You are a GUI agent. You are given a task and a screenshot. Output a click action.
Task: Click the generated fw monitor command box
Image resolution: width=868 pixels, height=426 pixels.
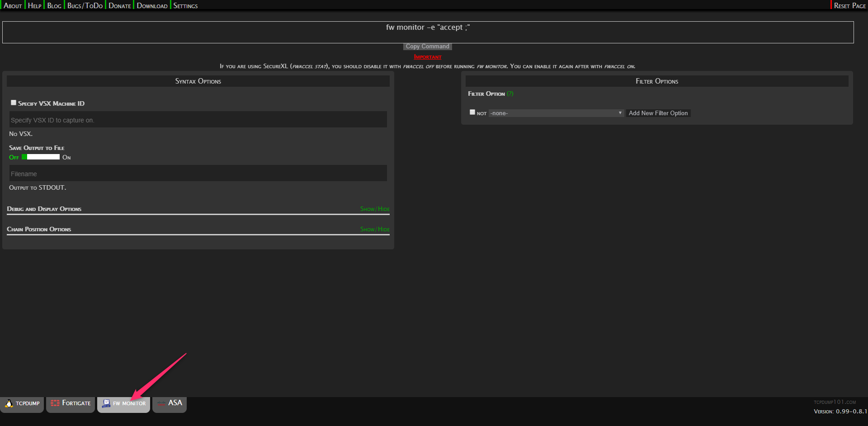pyautogui.click(x=428, y=32)
